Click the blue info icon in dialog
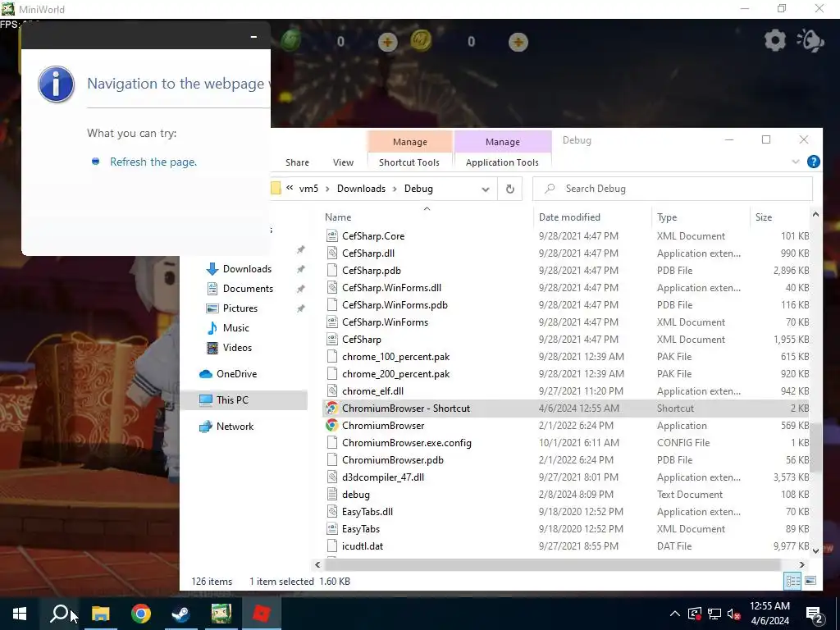Image resolution: width=840 pixels, height=630 pixels. pyautogui.click(x=57, y=84)
